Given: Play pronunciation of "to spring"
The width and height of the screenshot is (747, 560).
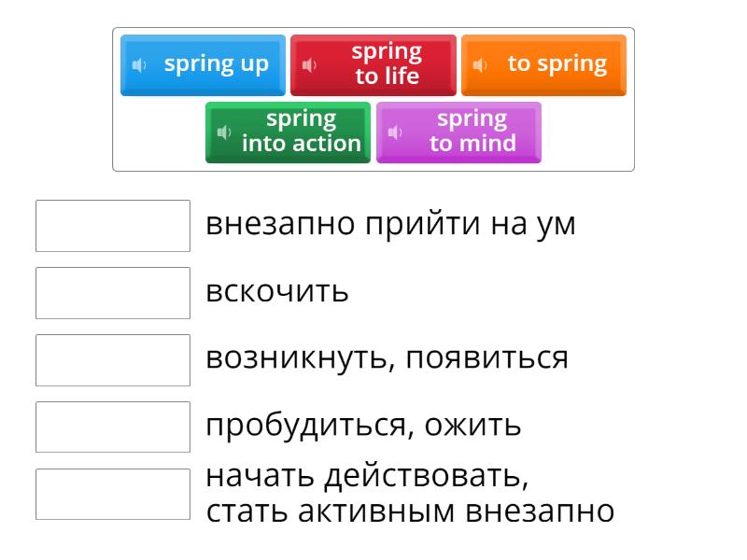Looking at the screenshot, I should tap(480, 64).
